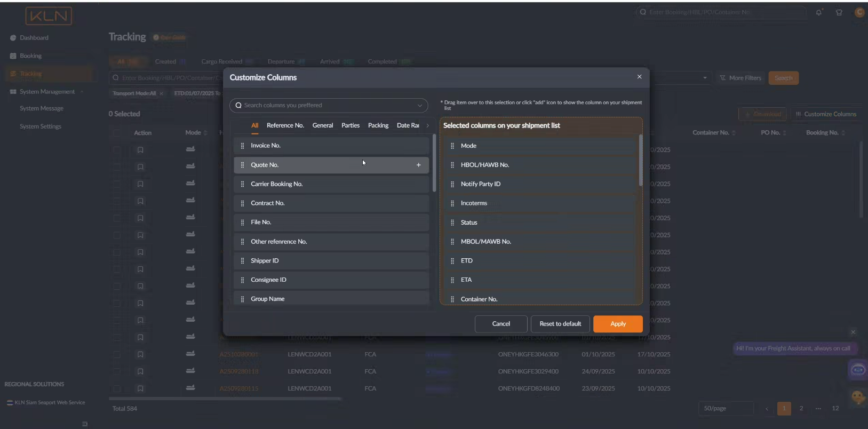Open the 50/page pagination dropdown
Screen dimensions: 868x429
pyautogui.click(x=725, y=408)
